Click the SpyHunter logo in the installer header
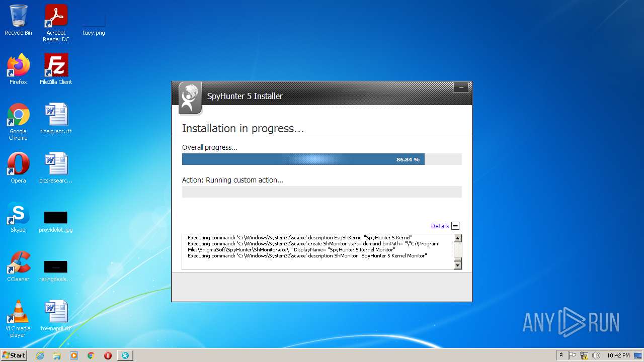 coord(190,98)
